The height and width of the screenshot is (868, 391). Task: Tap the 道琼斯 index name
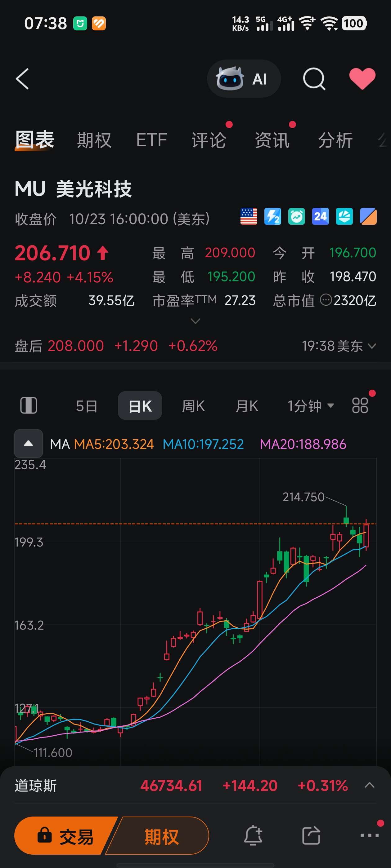coord(36,786)
